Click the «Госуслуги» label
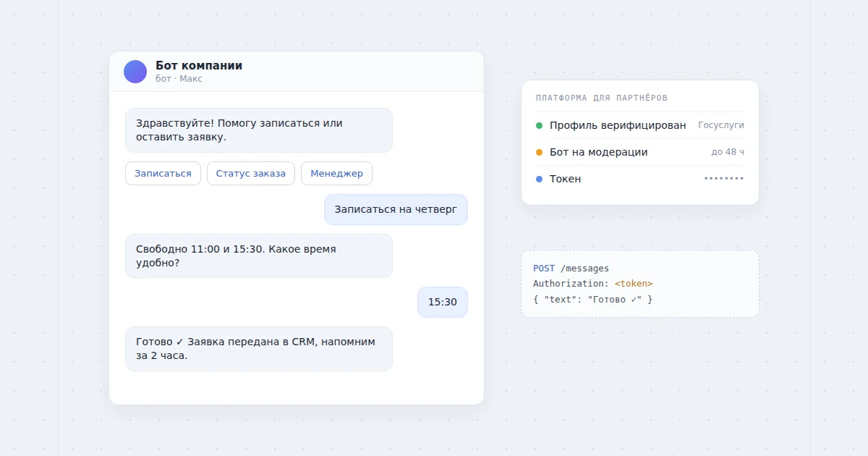Screen dimensions: 868x456 [x=721, y=125]
